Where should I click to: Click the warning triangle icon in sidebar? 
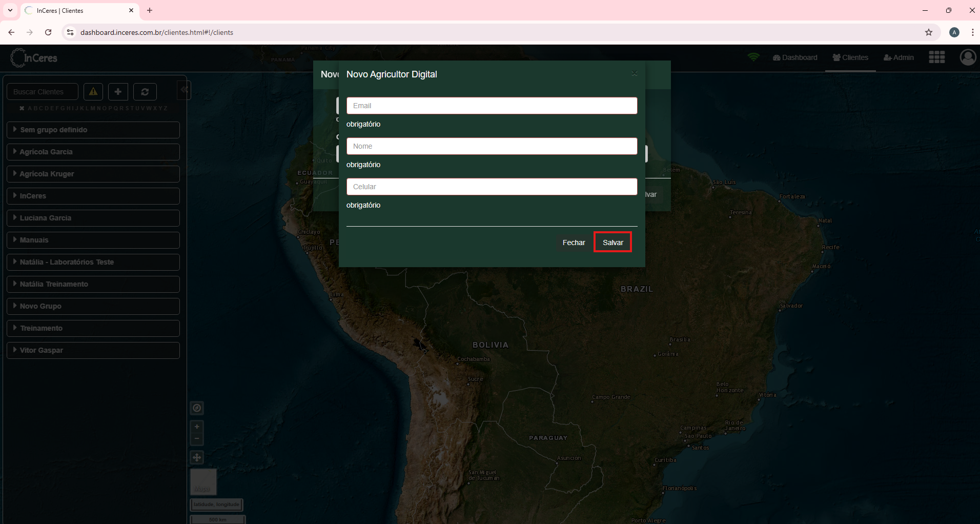(x=93, y=92)
